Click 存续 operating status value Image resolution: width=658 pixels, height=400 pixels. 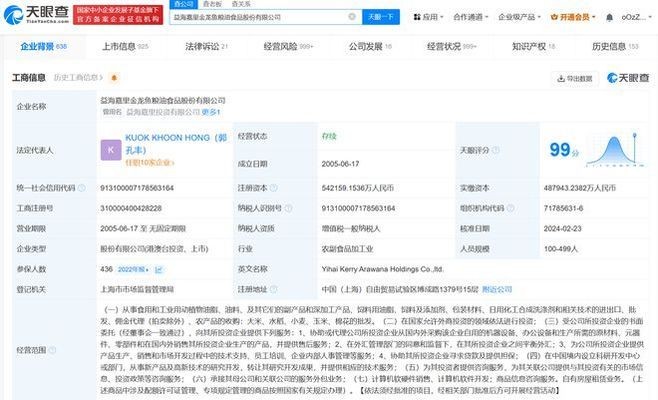click(329, 136)
